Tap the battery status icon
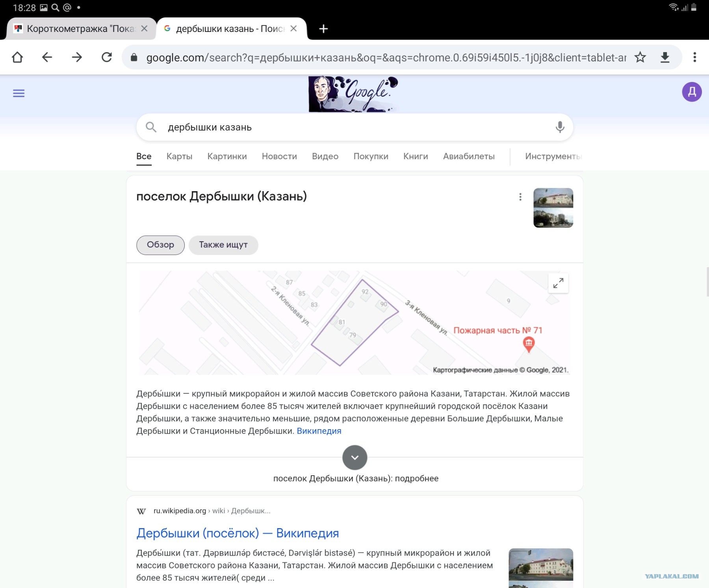The width and height of the screenshot is (709, 588). tap(694, 7)
